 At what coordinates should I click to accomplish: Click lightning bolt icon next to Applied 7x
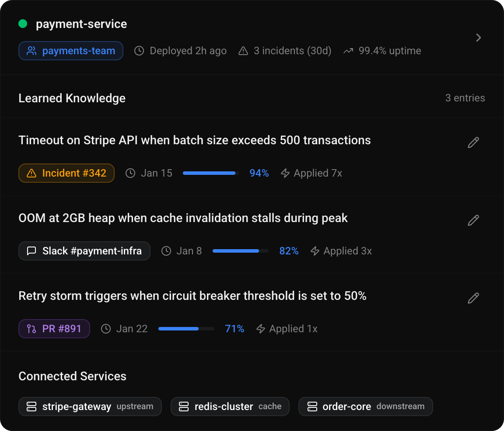285,174
